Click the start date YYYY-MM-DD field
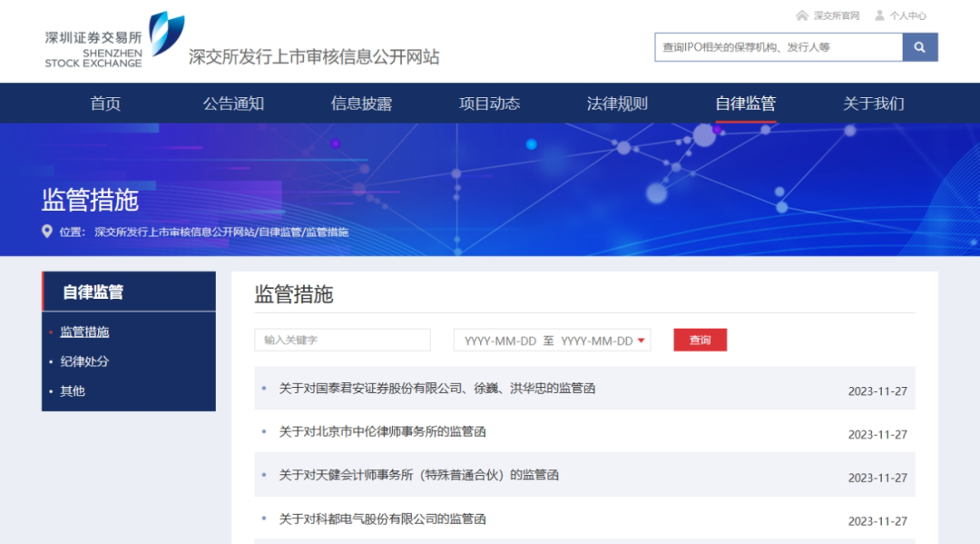 pos(500,341)
